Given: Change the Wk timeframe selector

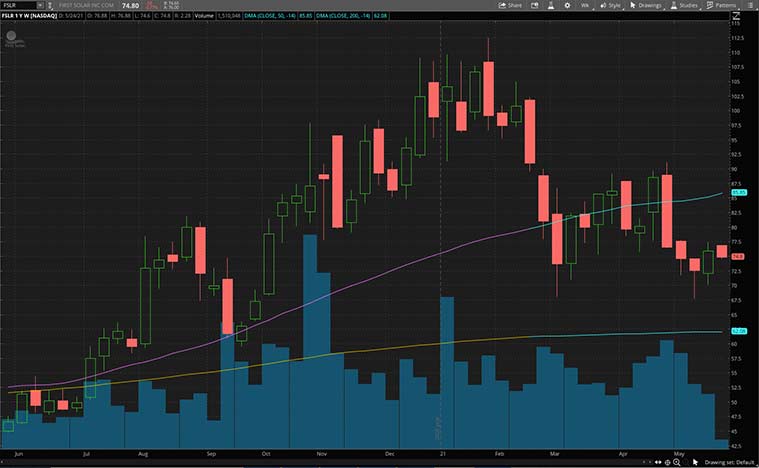Looking at the screenshot, I should (x=585, y=5).
